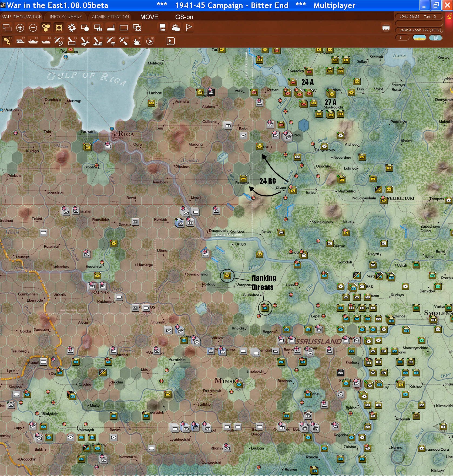Click the zoom out minus icon
The height and width of the screenshot is (476, 453).
pos(33,28)
